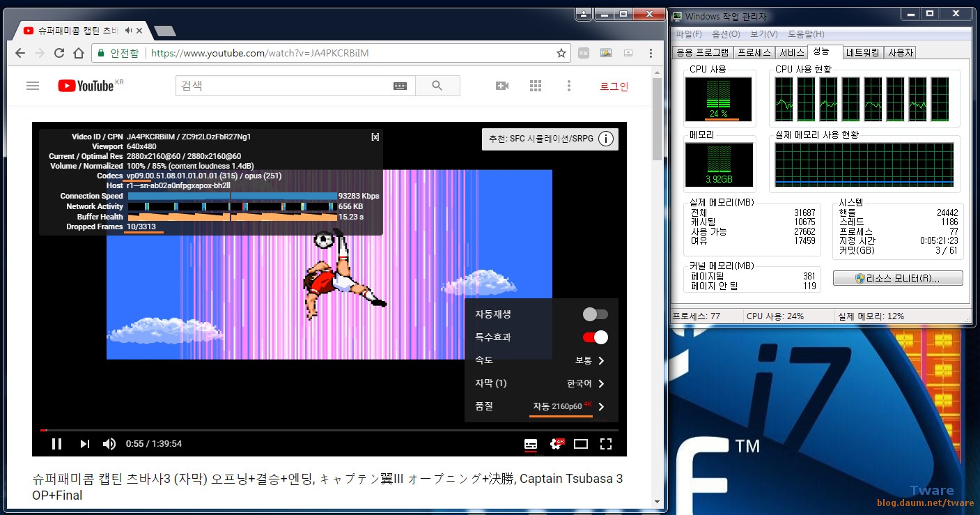Open 도움말(H) menu in Task Manager
This screenshot has height=515, width=980.
pos(806,34)
